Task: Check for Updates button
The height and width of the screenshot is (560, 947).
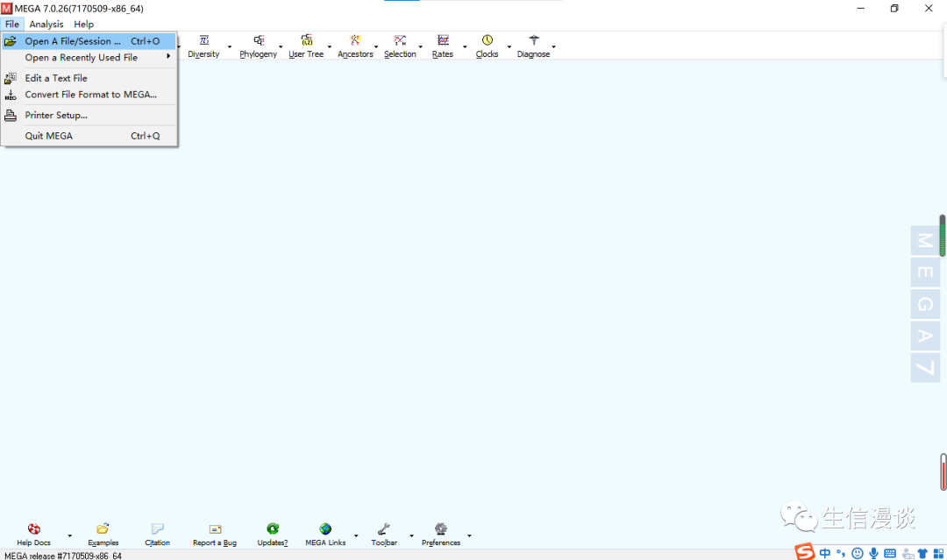Action: pos(273,534)
